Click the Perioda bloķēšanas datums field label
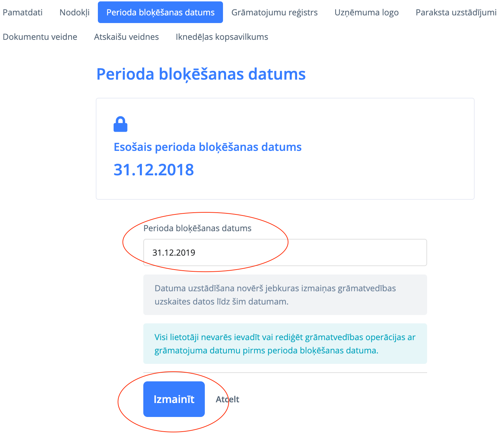 (x=197, y=228)
